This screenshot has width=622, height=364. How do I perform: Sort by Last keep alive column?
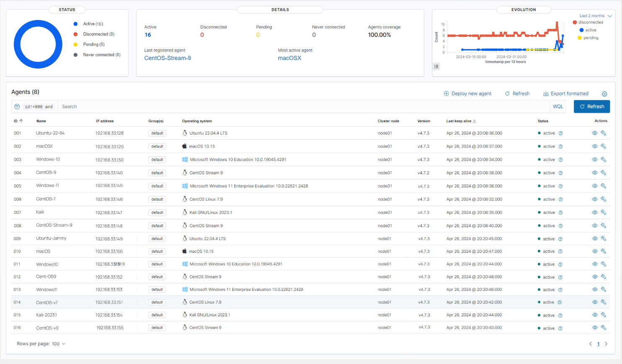[461, 121]
